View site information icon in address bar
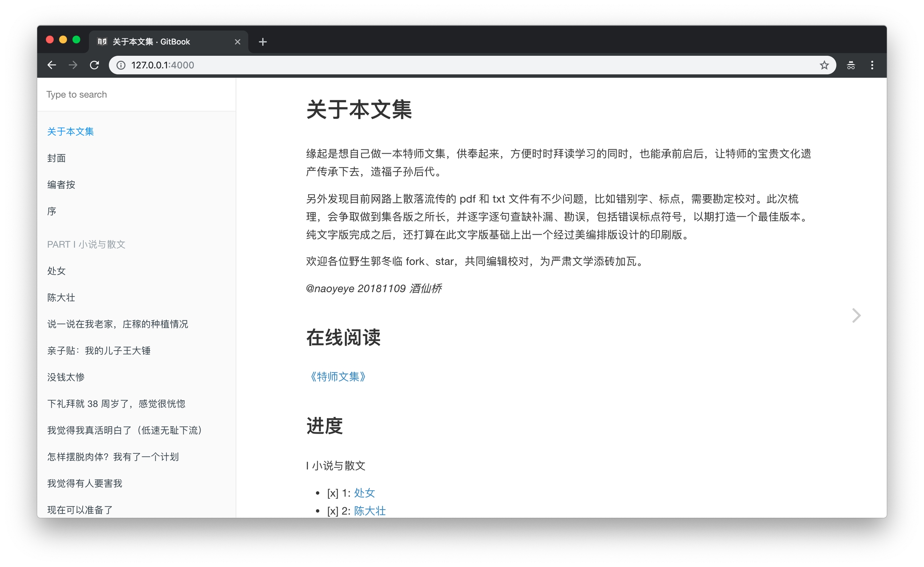 (121, 65)
